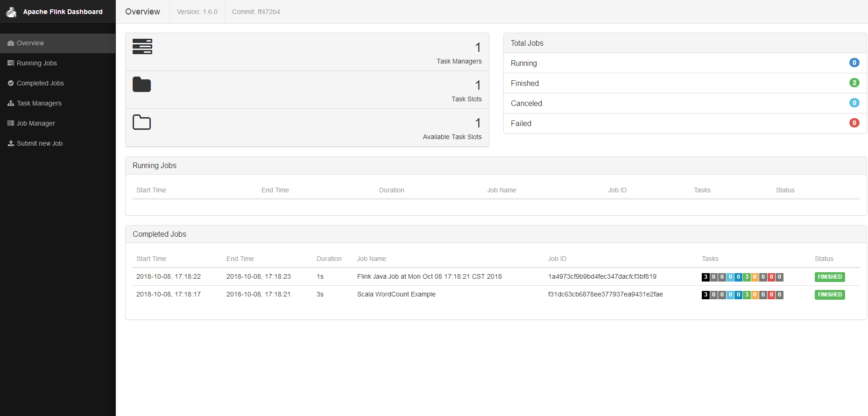The height and width of the screenshot is (416, 868).
Task: Click the Running Jobs list icon
Action: [11, 63]
